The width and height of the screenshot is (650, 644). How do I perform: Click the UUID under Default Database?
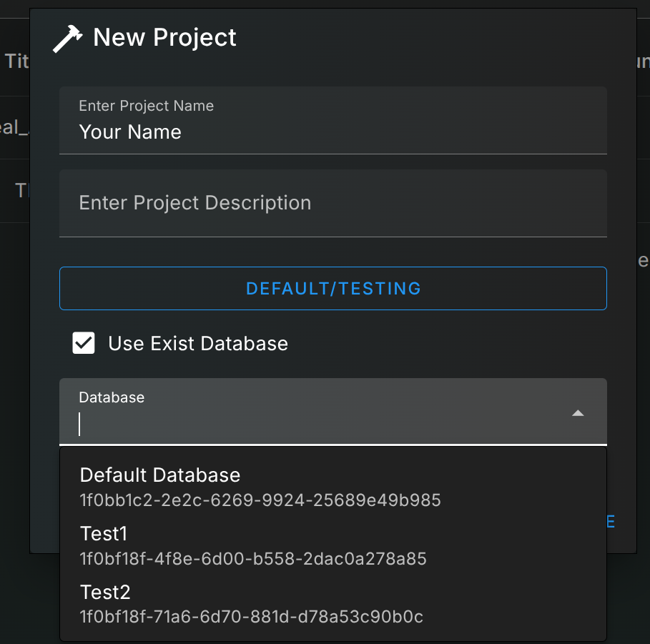point(260,500)
